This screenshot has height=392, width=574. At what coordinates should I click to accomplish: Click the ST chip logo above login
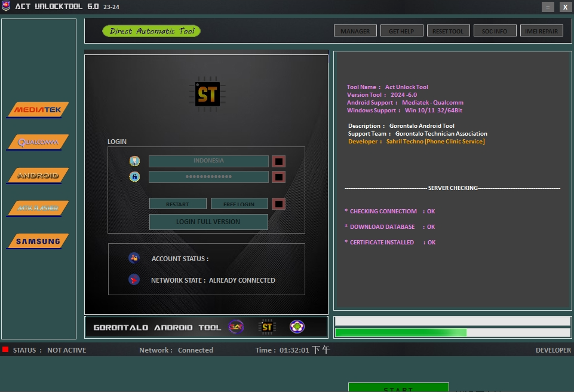click(207, 94)
